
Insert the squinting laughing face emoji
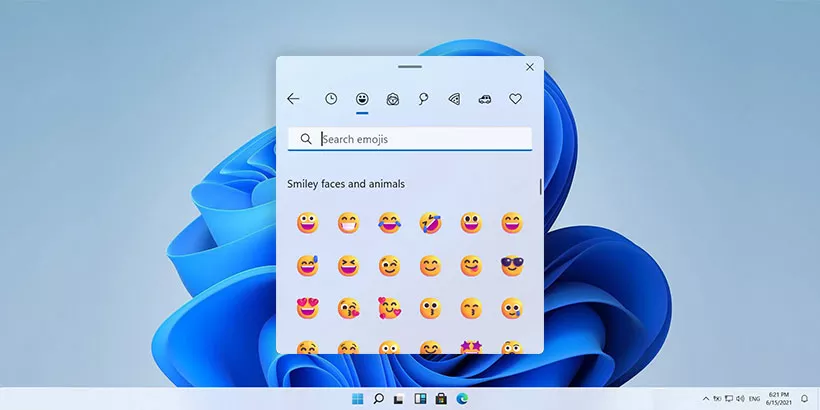348,266
